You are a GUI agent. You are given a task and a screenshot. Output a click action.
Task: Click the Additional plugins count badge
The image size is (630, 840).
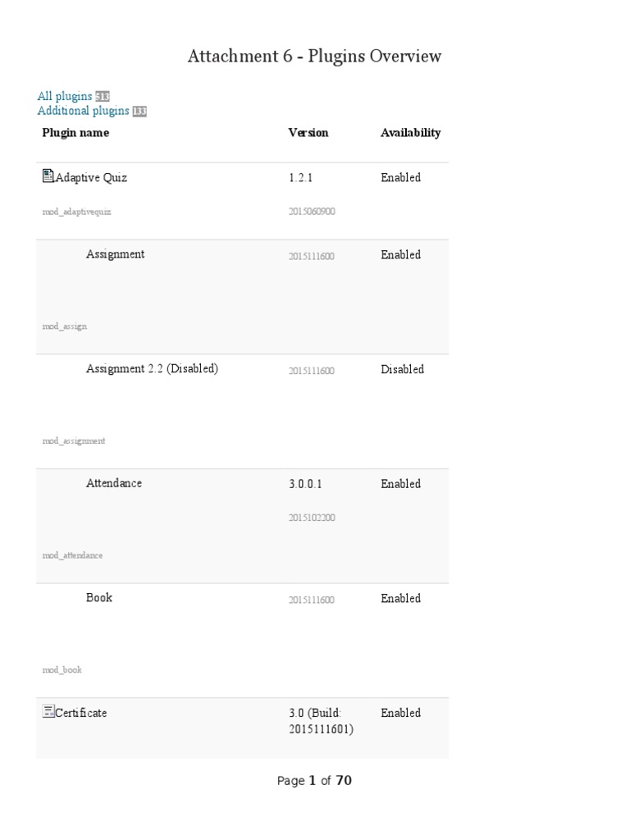139,112
